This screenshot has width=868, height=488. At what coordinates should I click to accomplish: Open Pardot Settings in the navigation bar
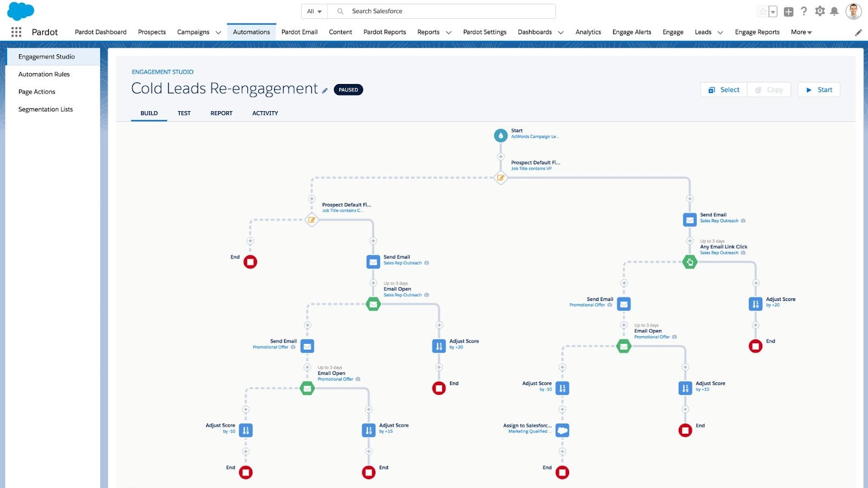point(484,32)
